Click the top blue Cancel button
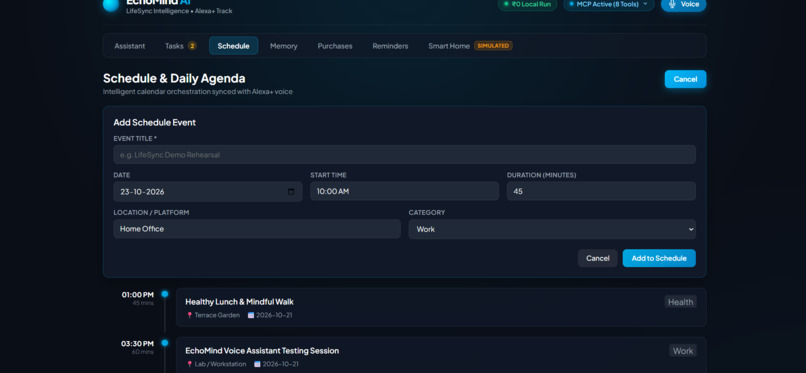The width and height of the screenshot is (806, 373). (685, 79)
